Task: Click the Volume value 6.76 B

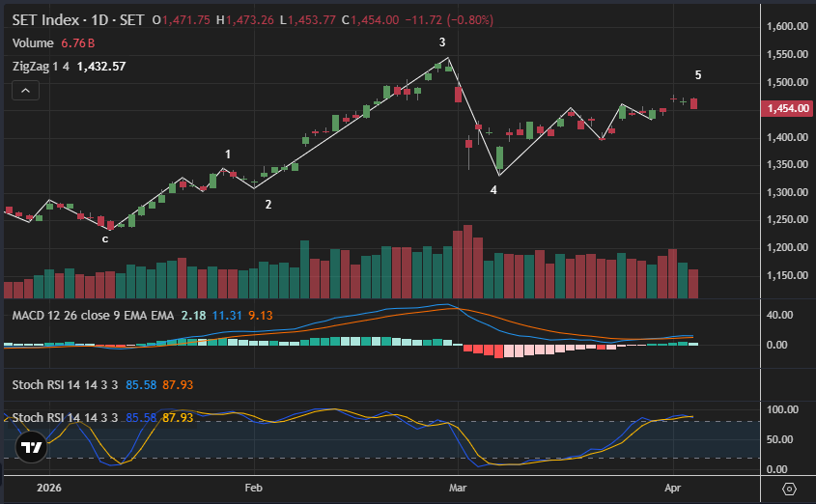Action: [78, 43]
